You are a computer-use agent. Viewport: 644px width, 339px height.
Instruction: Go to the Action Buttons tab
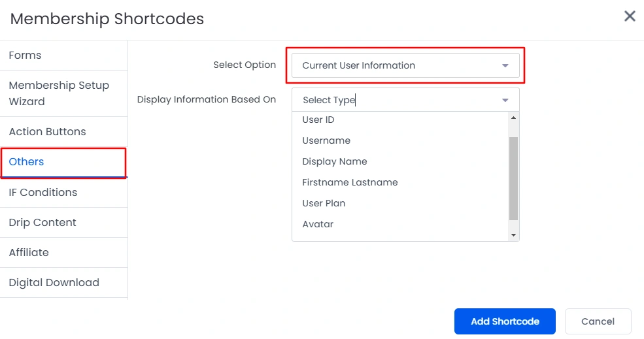[x=63, y=132]
